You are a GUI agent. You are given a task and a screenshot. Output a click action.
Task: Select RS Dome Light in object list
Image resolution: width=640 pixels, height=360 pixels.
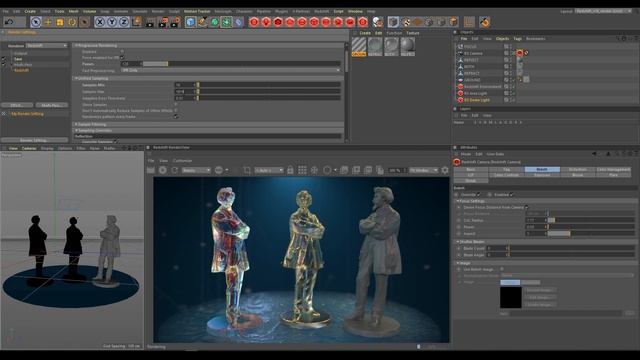(476, 100)
